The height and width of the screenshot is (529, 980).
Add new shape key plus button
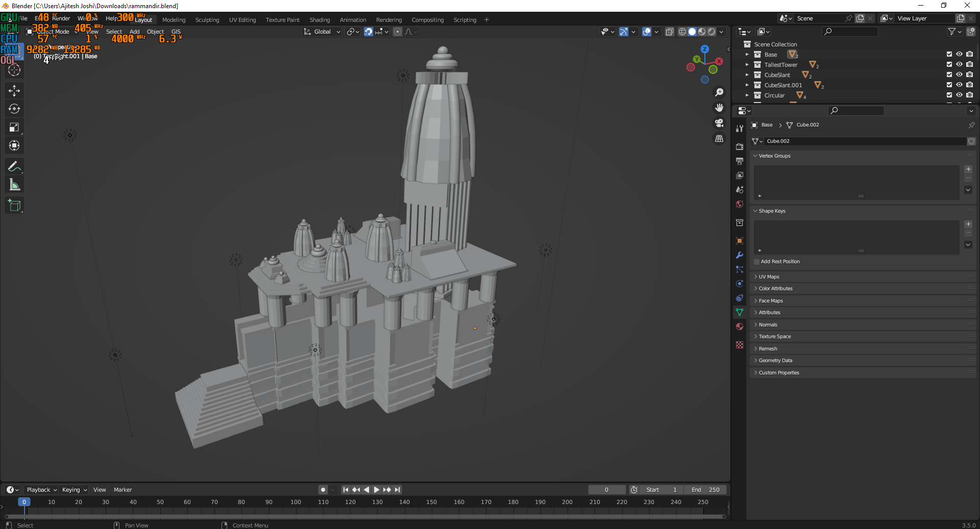[968, 224]
